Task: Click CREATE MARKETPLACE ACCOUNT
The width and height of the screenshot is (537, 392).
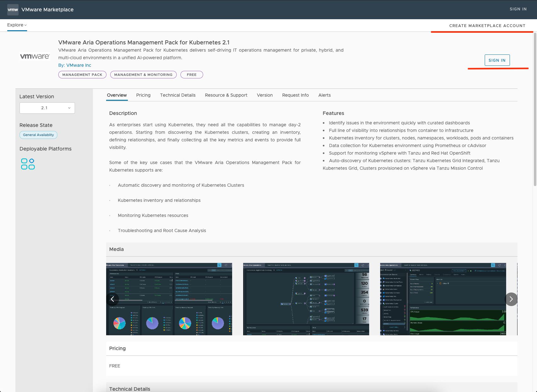Action: 487,26
